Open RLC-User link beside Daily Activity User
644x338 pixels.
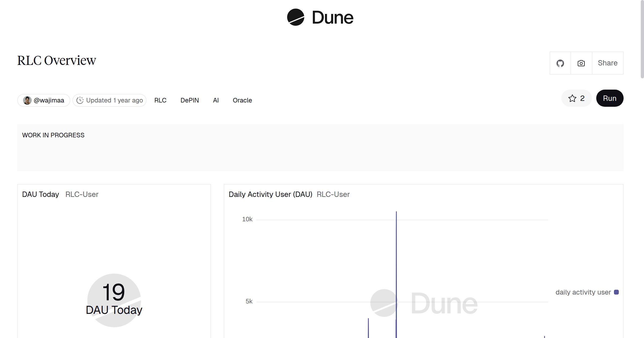(x=333, y=194)
